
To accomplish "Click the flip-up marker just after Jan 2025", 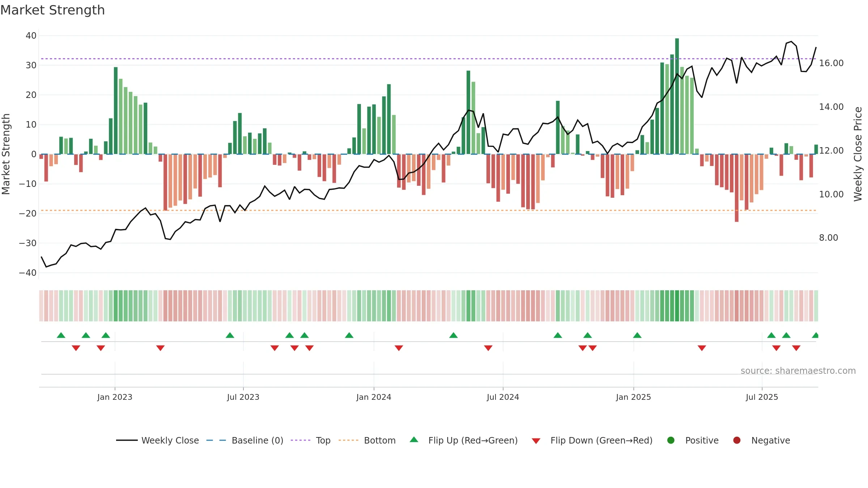I will coord(637,335).
